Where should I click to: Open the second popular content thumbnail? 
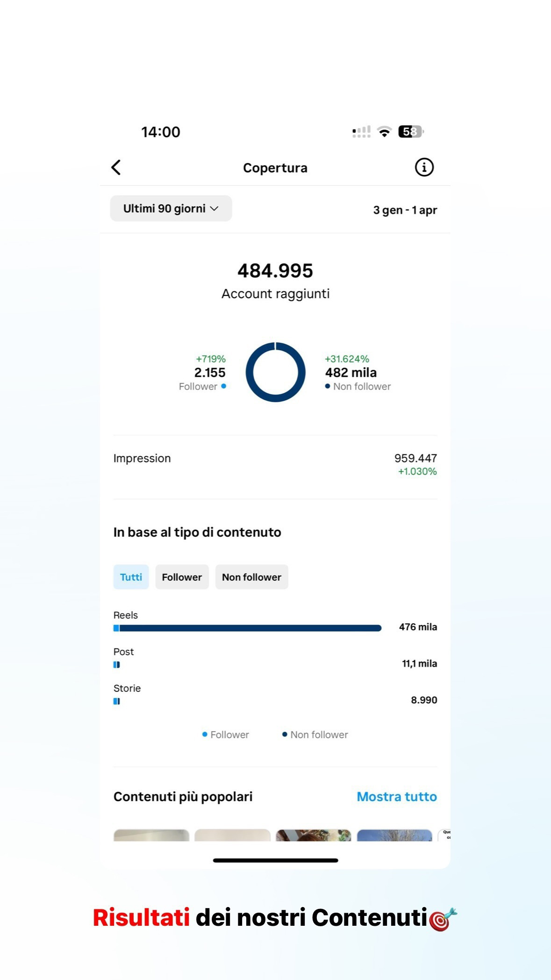232,835
